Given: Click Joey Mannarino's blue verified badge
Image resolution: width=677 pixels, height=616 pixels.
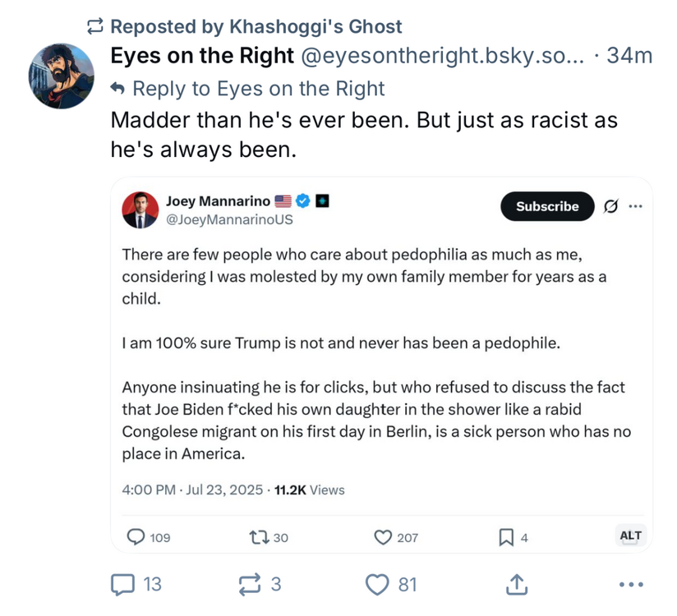Looking at the screenshot, I should point(302,200).
